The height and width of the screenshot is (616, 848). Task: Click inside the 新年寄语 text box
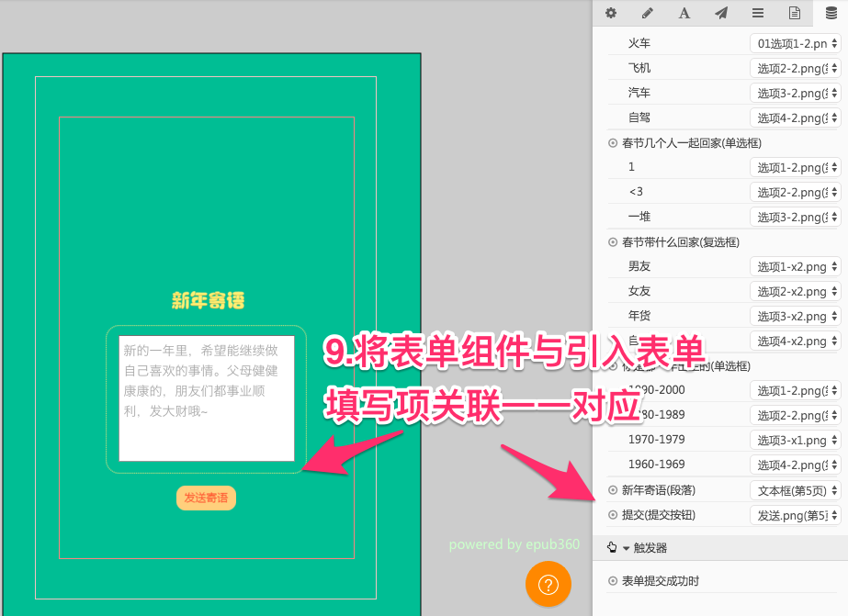[207, 398]
